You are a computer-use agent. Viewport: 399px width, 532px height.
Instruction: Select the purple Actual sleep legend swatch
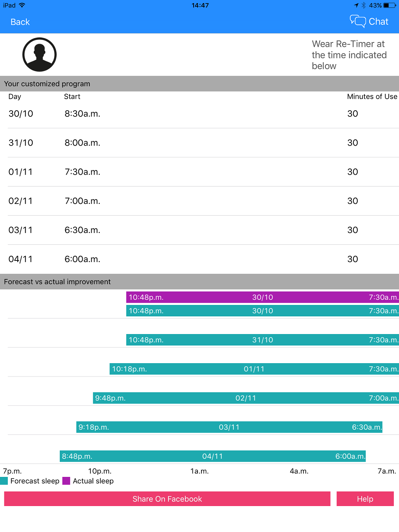click(66, 481)
